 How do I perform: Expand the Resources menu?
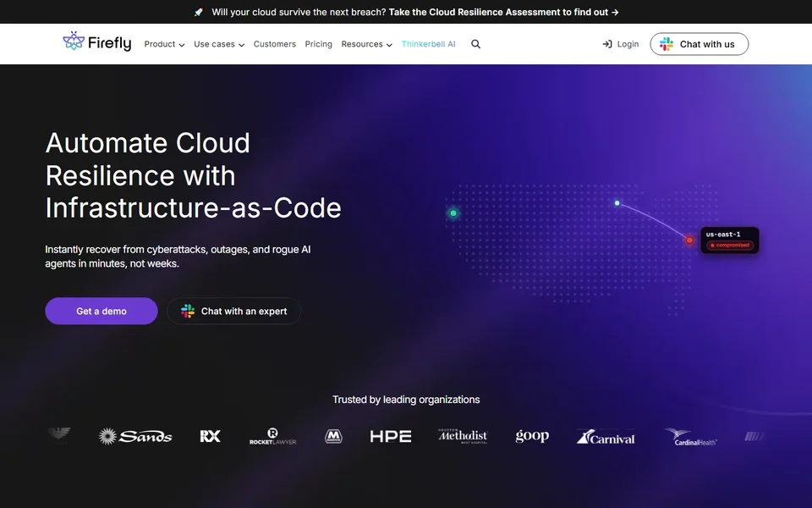[366, 44]
